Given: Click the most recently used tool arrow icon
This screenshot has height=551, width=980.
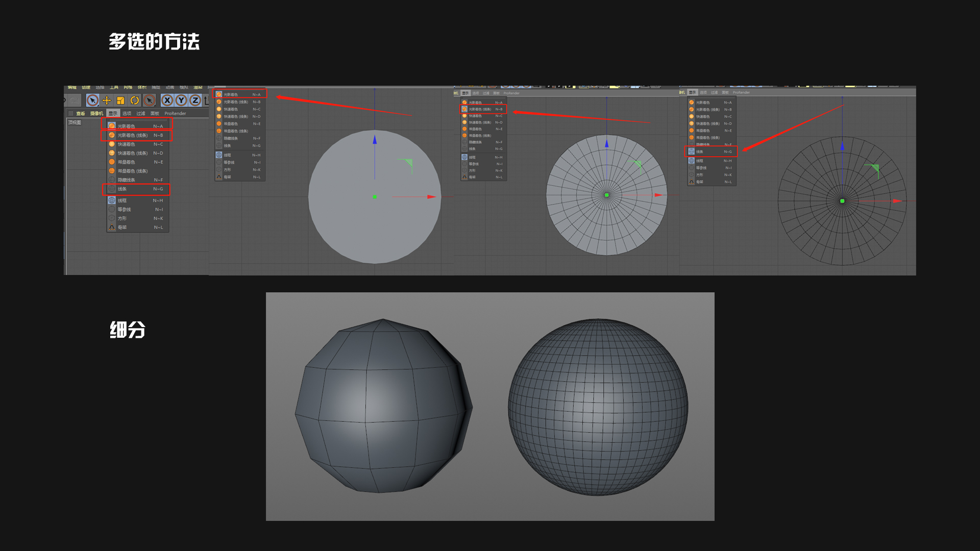Looking at the screenshot, I should click(x=149, y=101).
